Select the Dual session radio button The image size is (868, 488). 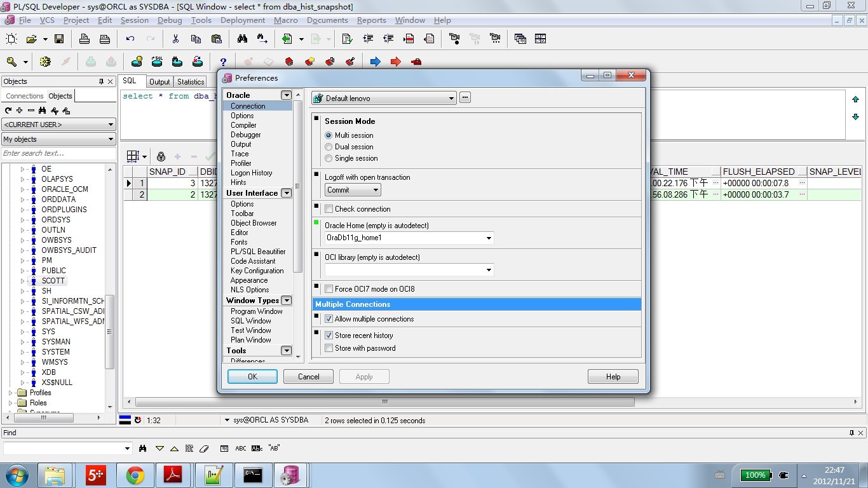click(x=329, y=147)
